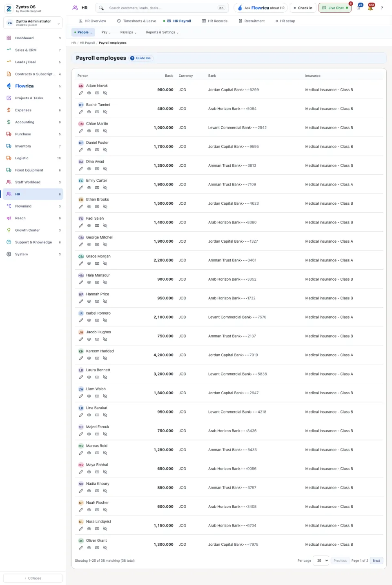Open the Flowmind sidebar module
Viewport: 392px width, 585px height.
(x=33, y=206)
